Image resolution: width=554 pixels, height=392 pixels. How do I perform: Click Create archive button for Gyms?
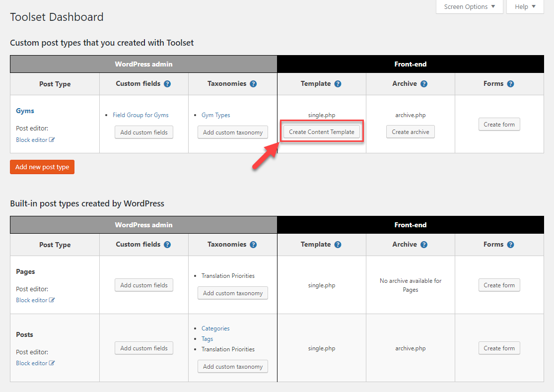pyautogui.click(x=410, y=131)
